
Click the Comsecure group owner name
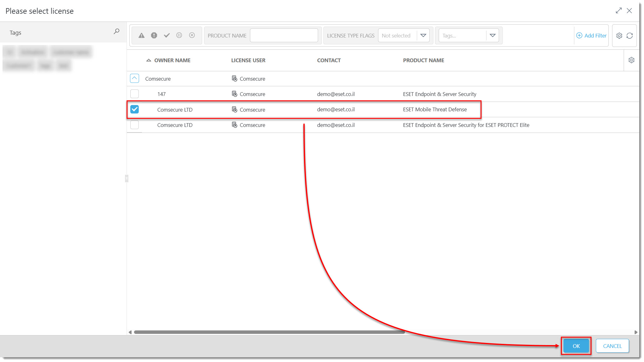pos(158,79)
